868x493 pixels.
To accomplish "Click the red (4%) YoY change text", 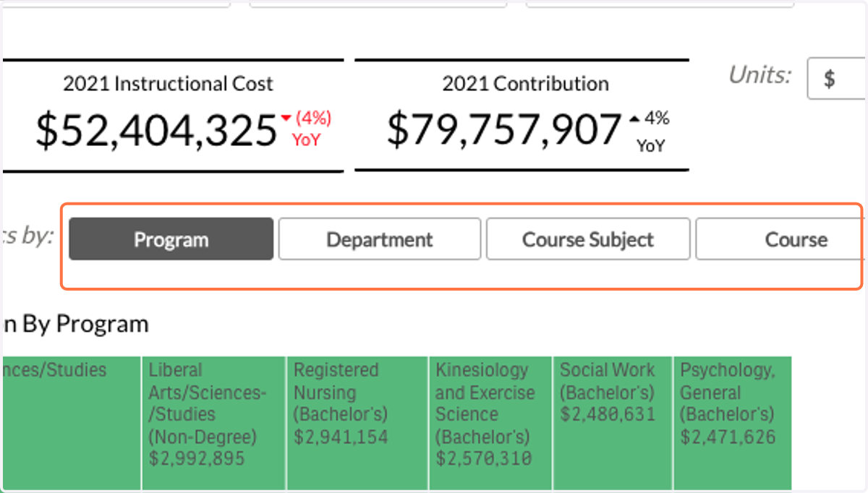I will (x=312, y=129).
